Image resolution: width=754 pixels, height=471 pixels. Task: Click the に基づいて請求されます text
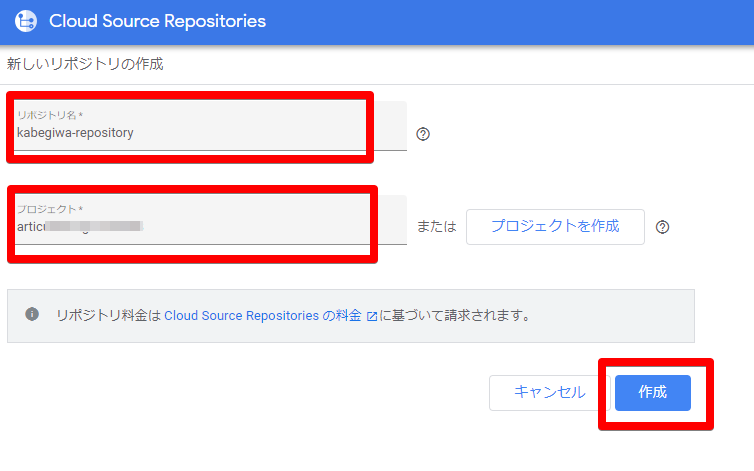click(455, 316)
